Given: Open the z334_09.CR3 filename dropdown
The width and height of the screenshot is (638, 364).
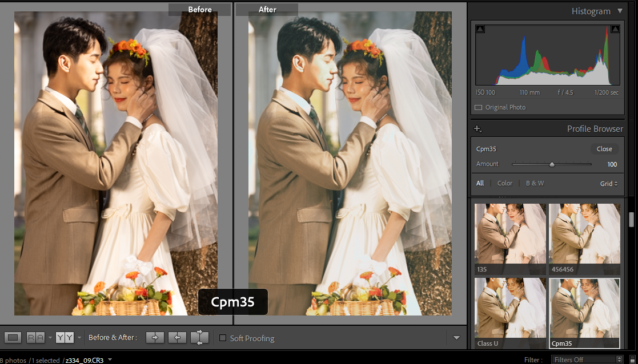Looking at the screenshot, I should 110,360.
